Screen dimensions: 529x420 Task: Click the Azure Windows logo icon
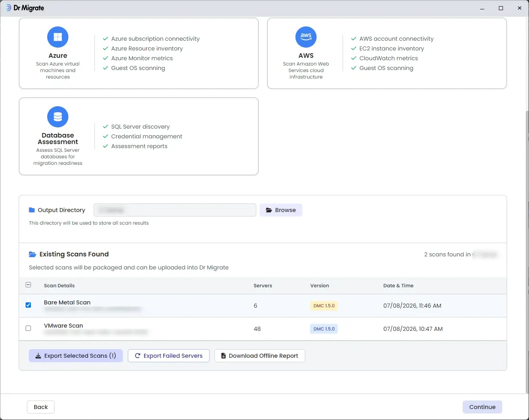tap(58, 37)
